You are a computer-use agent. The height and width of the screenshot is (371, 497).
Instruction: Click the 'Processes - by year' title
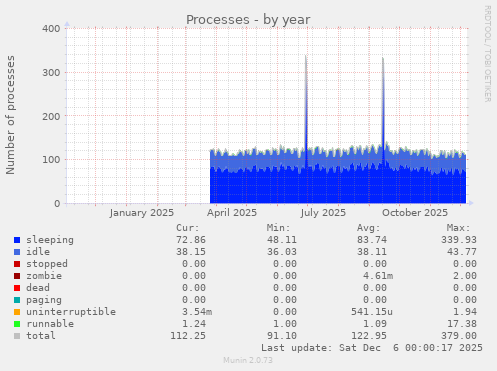pos(248,20)
